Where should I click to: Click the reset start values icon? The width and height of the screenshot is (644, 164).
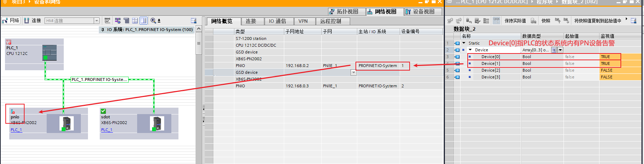pyautogui.click(x=469, y=21)
